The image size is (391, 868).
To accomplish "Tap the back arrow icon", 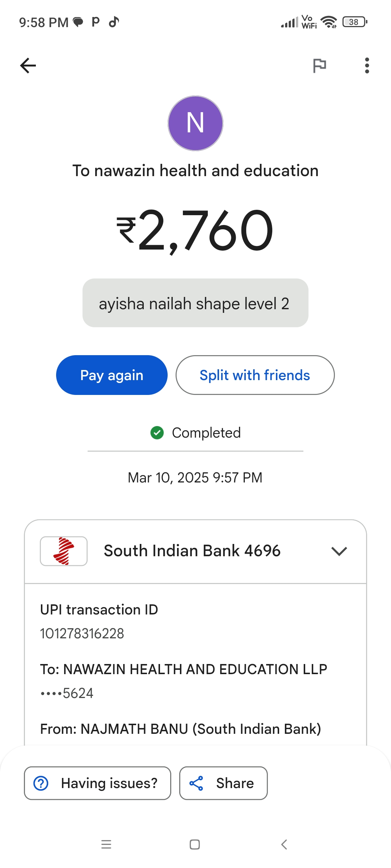I will click(x=28, y=65).
